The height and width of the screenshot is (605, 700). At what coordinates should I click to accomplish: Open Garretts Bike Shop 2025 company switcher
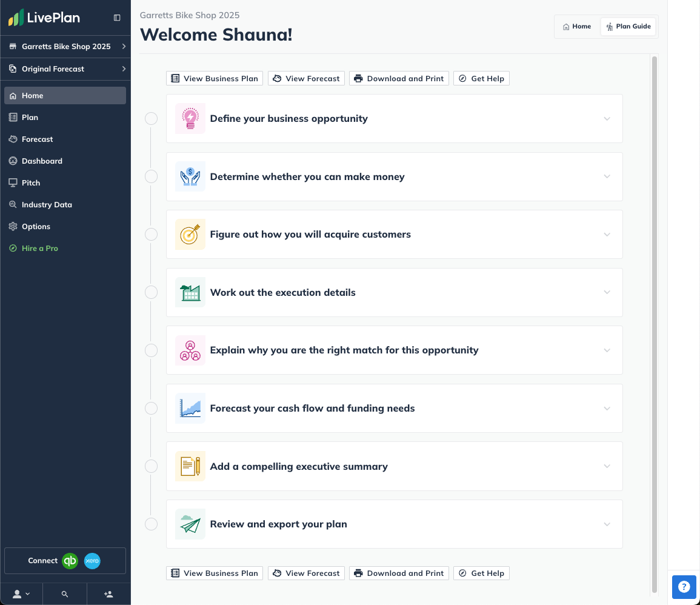pos(65,47)
